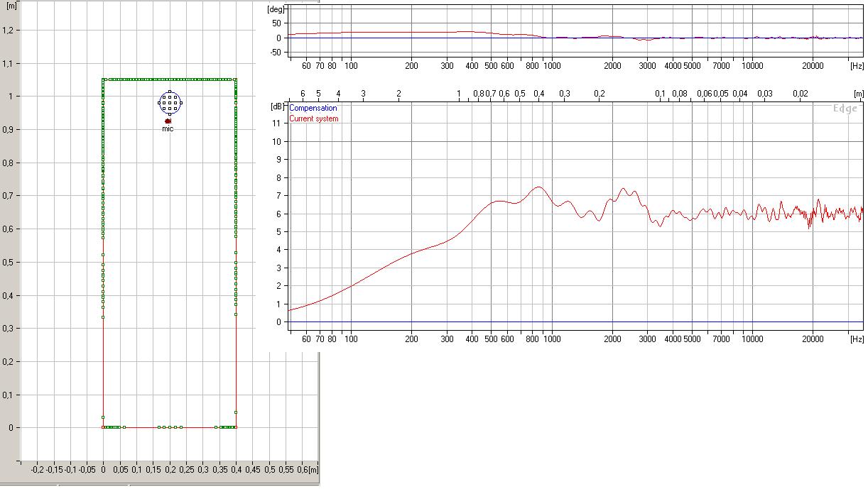This screenshot has width=868, height=489.
Task: Click '0,6[m]' at the width axis end
Action: (308, 470)
